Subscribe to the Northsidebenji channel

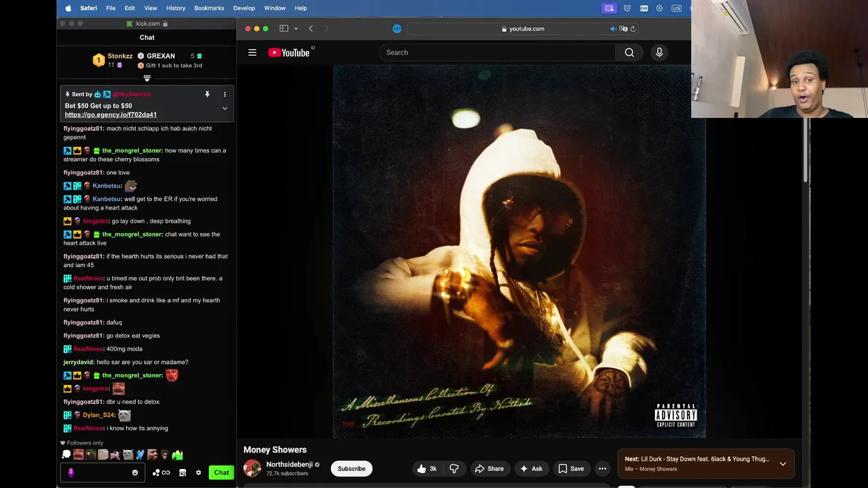point(351,468)
